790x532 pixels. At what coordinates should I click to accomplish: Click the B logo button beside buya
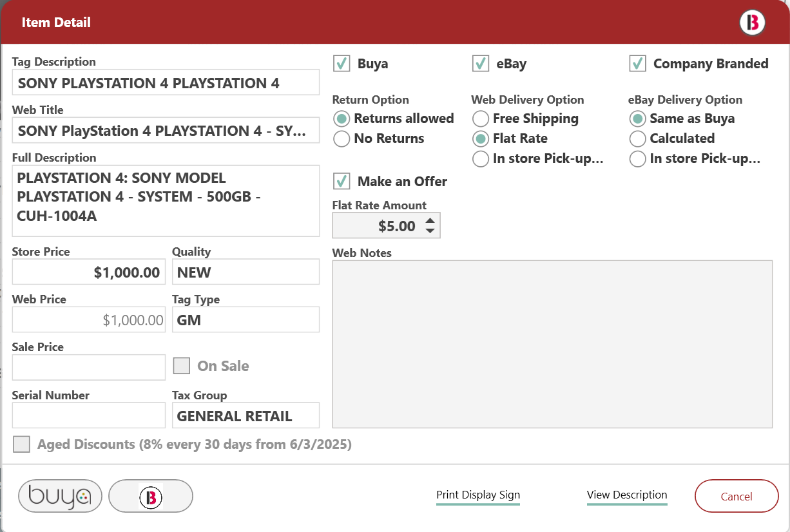(x=151, y=496)
